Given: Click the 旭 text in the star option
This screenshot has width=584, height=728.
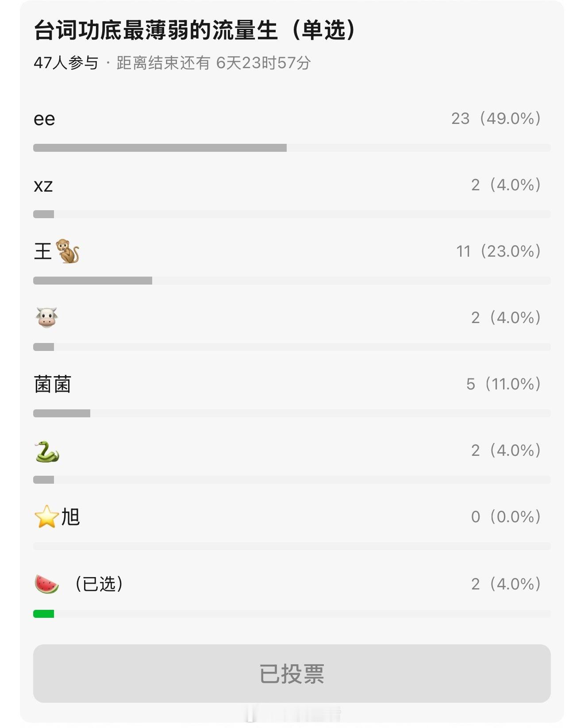Looking at the screenshot, I should pyautogui.click(x=70, y=517).
